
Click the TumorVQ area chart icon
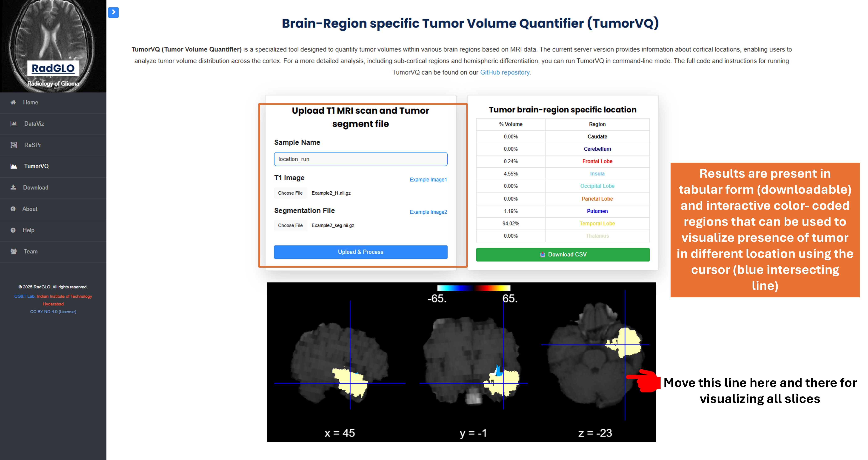tap(14, 166)
